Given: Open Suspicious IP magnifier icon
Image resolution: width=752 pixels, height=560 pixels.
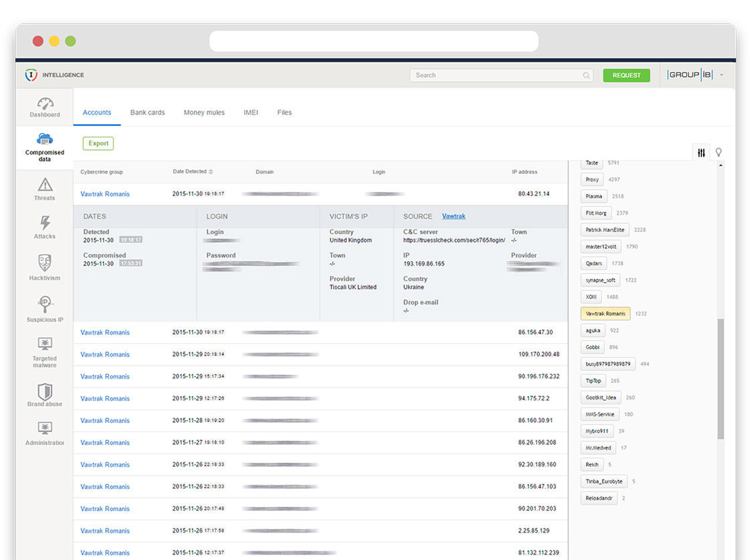Looking at the screenshot, I should click(x=45, y=305).
